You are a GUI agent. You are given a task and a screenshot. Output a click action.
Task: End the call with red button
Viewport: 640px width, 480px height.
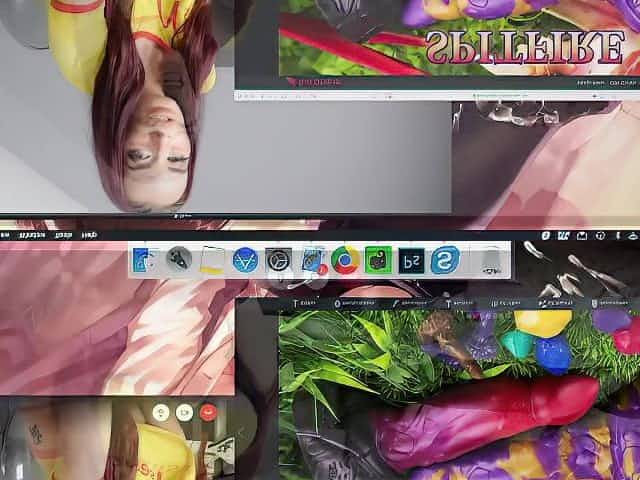click(208, 411)
